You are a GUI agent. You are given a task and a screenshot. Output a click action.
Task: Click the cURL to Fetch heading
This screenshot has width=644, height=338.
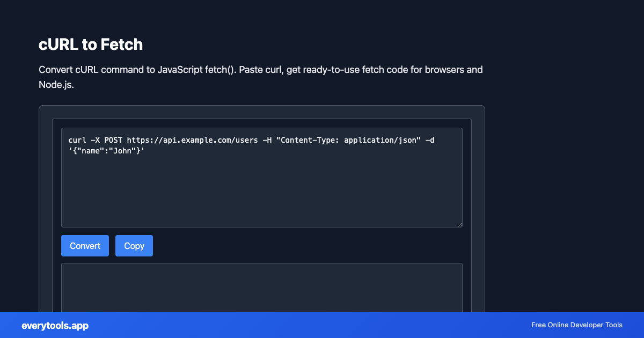pyautogui.click(x=91, y=45)
